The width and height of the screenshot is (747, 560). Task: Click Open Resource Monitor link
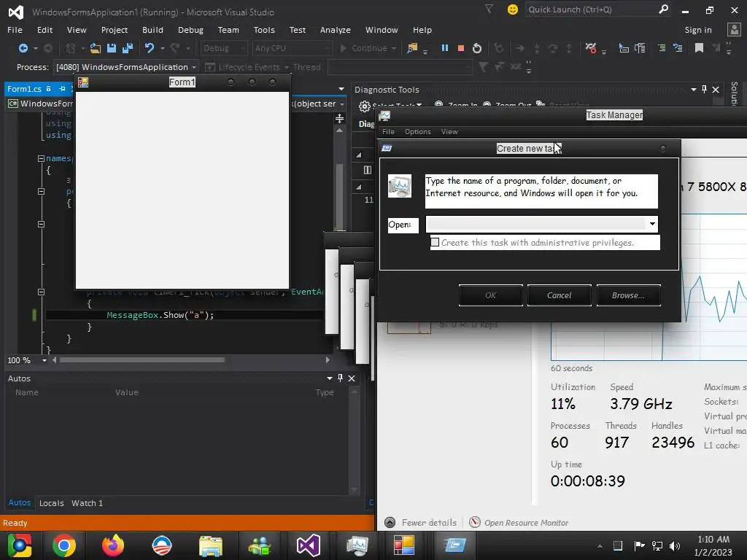click(519, 522)
